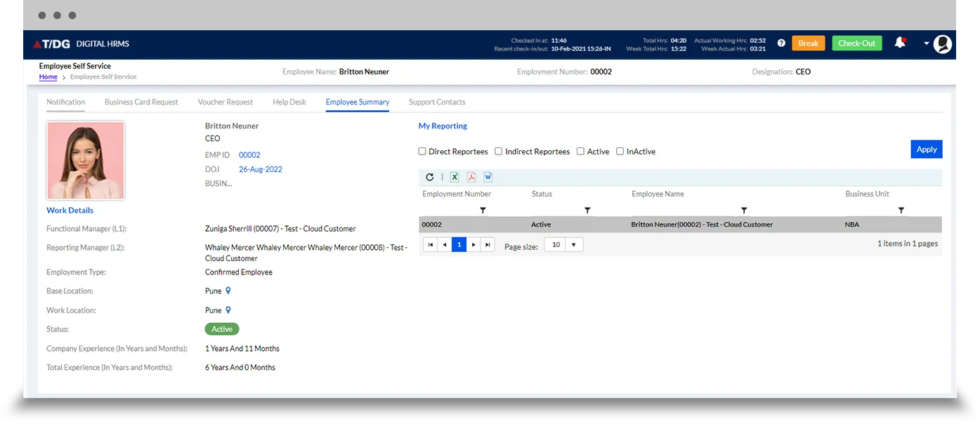Export the grid to PDF
This screenshot has width=980, height=424.
[472, 178]
